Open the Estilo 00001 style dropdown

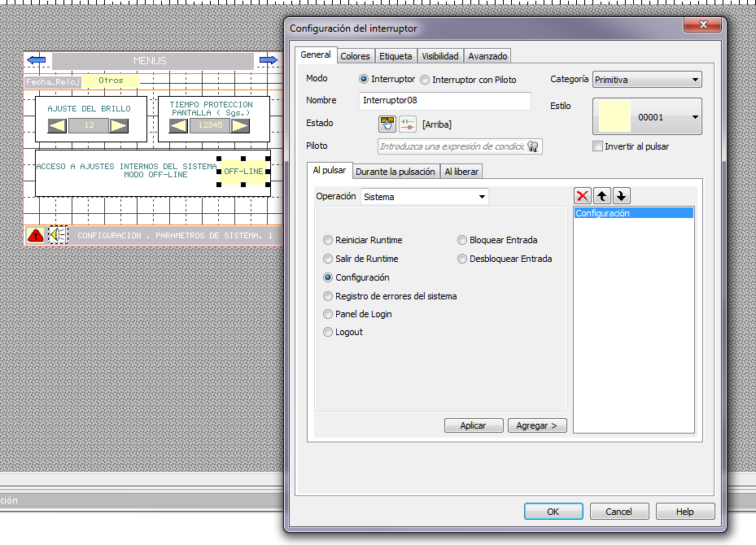[x=647, y=116]
